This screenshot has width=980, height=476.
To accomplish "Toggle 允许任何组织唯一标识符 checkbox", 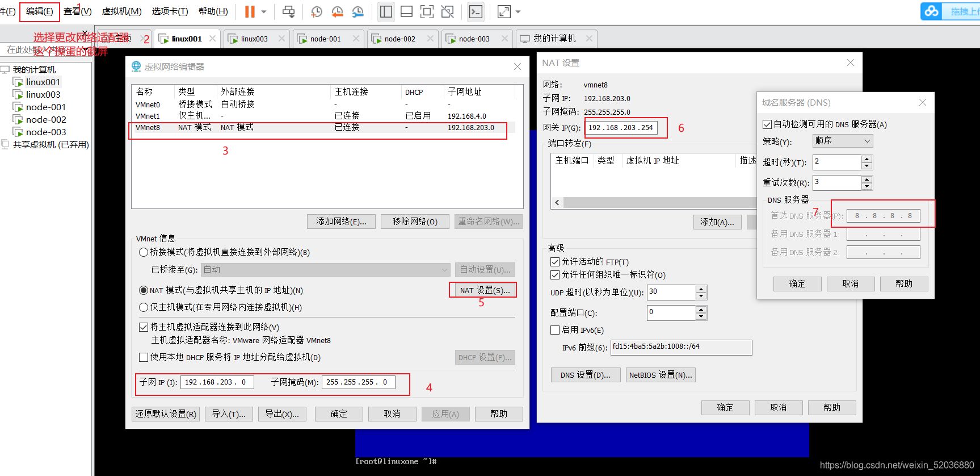I will pos(555,275).
